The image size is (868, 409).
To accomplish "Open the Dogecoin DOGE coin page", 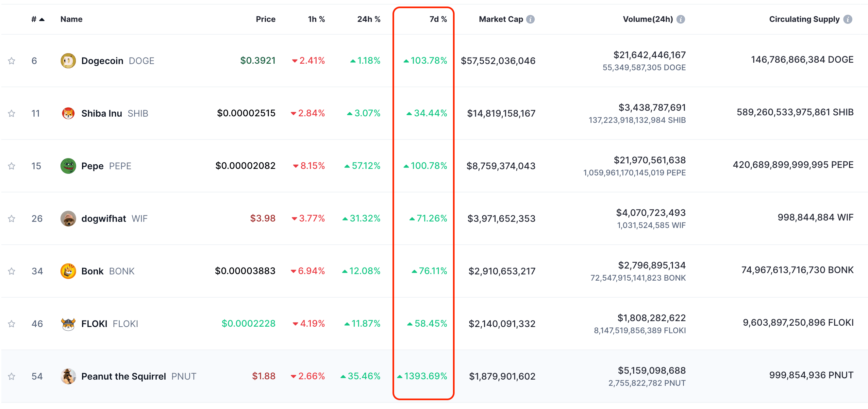I will click(x=118, y=61).
